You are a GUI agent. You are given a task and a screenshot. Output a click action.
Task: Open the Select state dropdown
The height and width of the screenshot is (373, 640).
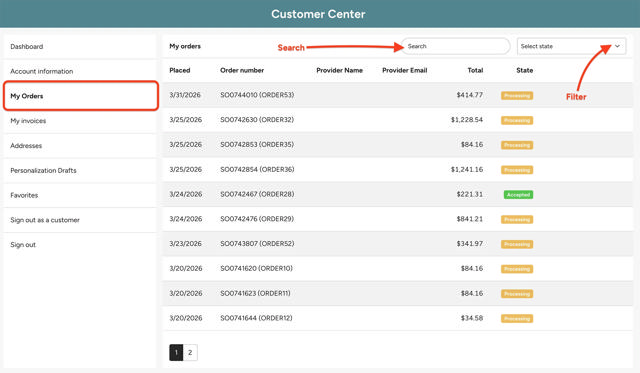click(x=571, y=46)
